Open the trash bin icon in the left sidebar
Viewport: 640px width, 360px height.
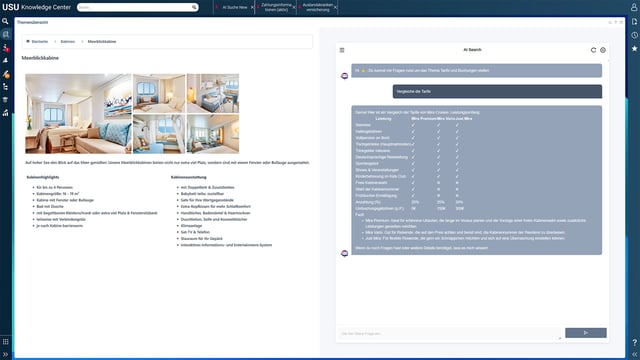click(5, 100)
